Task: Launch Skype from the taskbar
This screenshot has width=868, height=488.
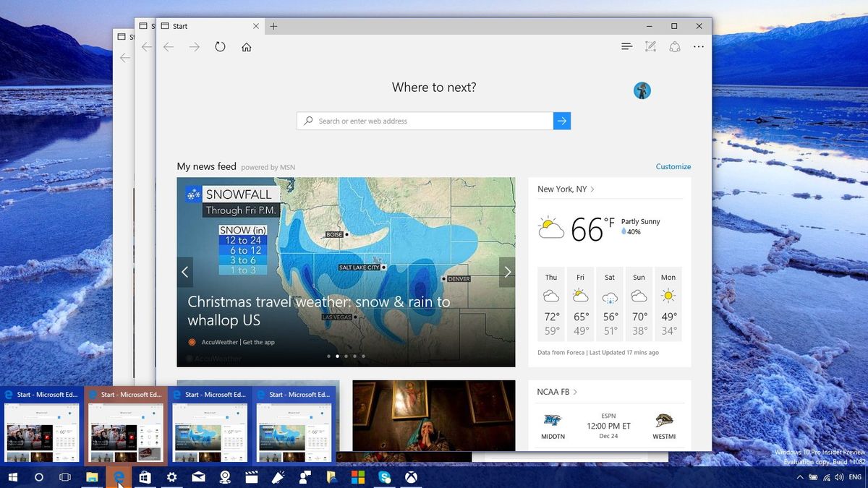Action: tap(386, 477)
